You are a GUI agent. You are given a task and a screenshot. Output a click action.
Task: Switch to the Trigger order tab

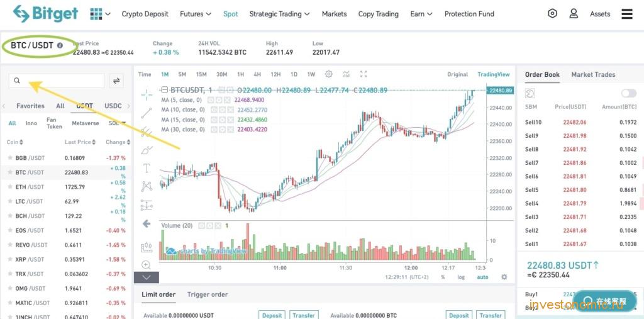pyautogui.click(x=208, y=294)
